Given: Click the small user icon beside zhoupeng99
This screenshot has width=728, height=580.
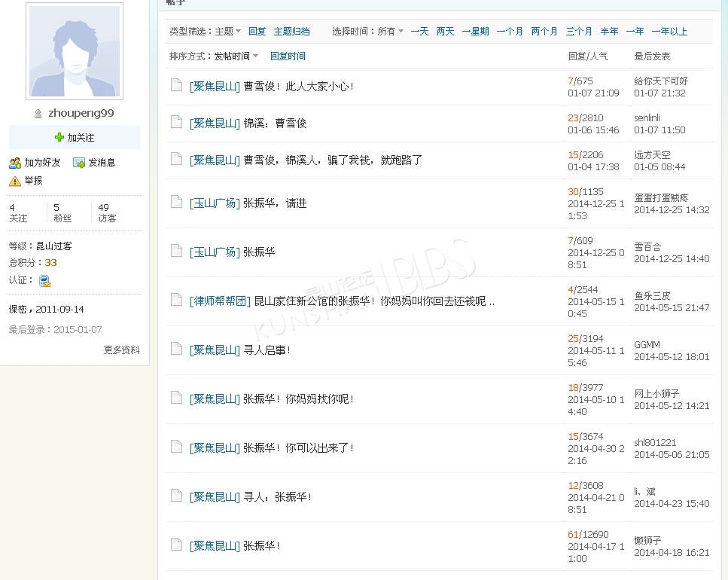Looking at the screenshot, I should point(38,114).
